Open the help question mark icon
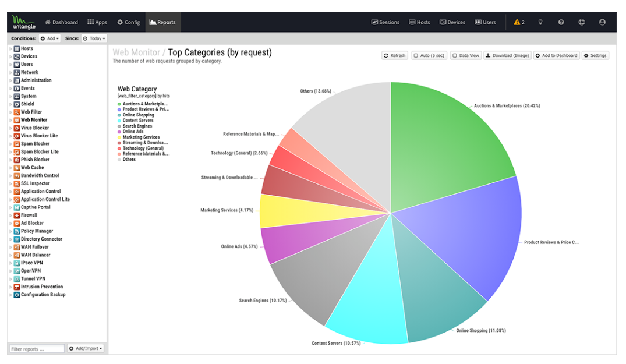 click(x=561, y=22)
